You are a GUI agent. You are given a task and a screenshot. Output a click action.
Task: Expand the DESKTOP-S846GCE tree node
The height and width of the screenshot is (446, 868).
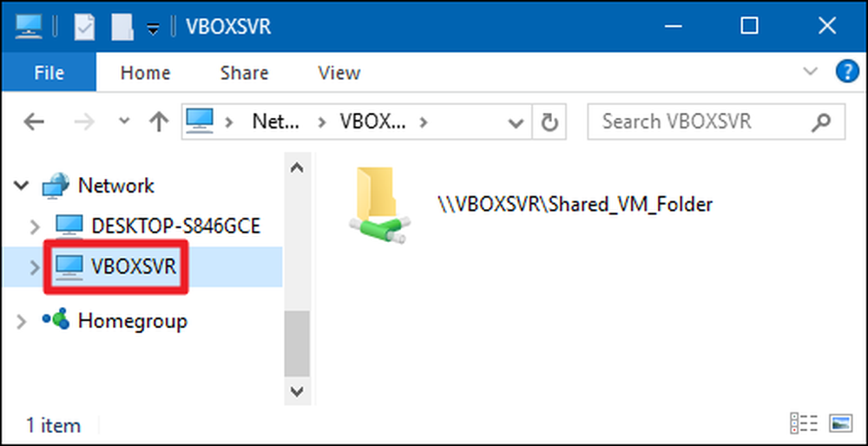tap(35, 226)
